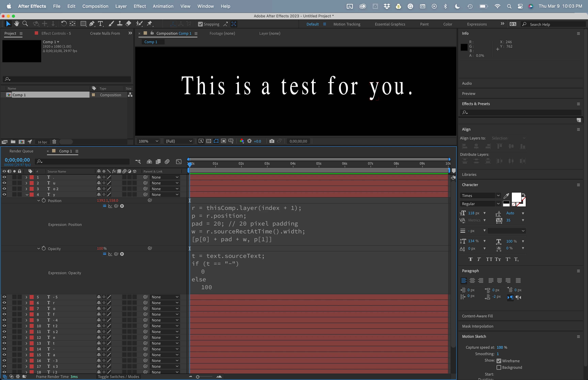The width and height of the screenshot is (588, 380).
Task: Expand layer 5 '-5' properties
Action: click(x=26, y=297)
